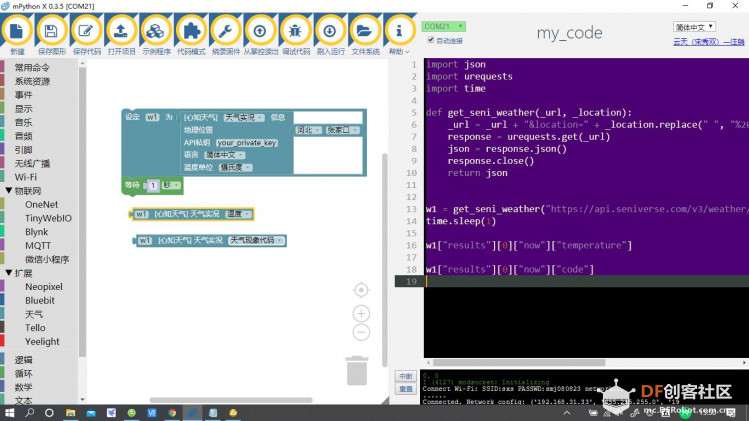The width and height of the screenshot is (749, 421).
Task: Toggle the auto connect checkbox
Action: coord(431,40)
